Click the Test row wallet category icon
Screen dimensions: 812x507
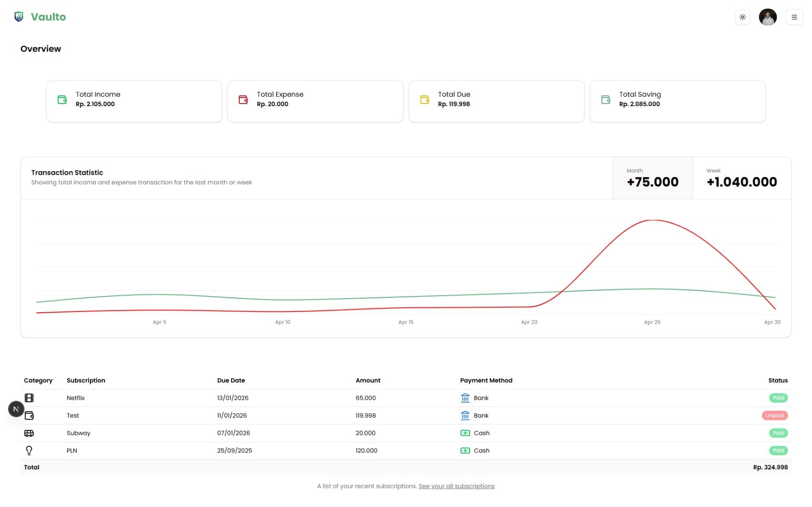30,415
